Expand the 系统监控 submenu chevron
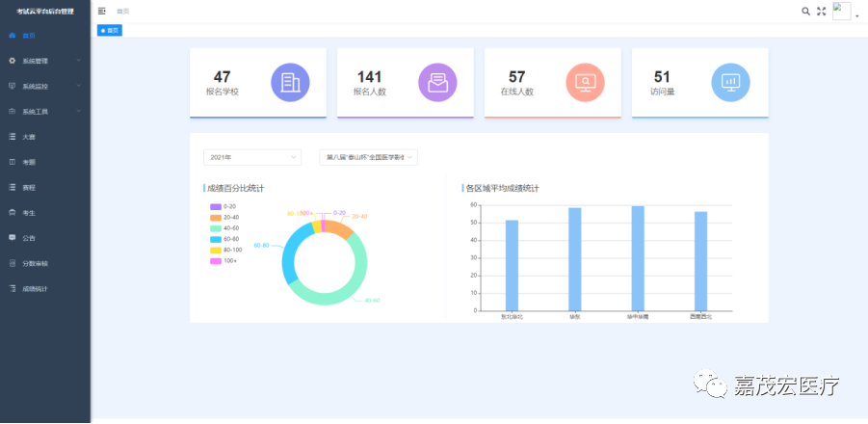Image resolution: width=868 pixels, height=424 pixels. coord(79,86)
